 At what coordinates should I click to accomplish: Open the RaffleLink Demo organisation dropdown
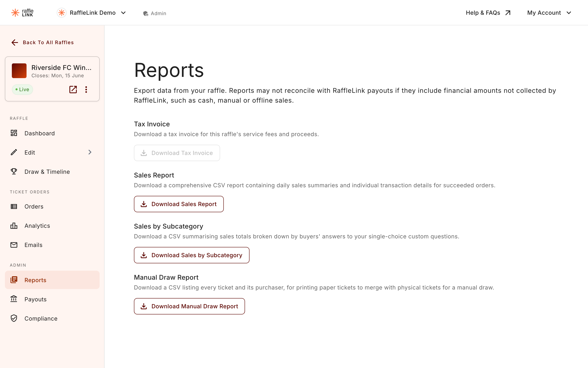point(92,13)
